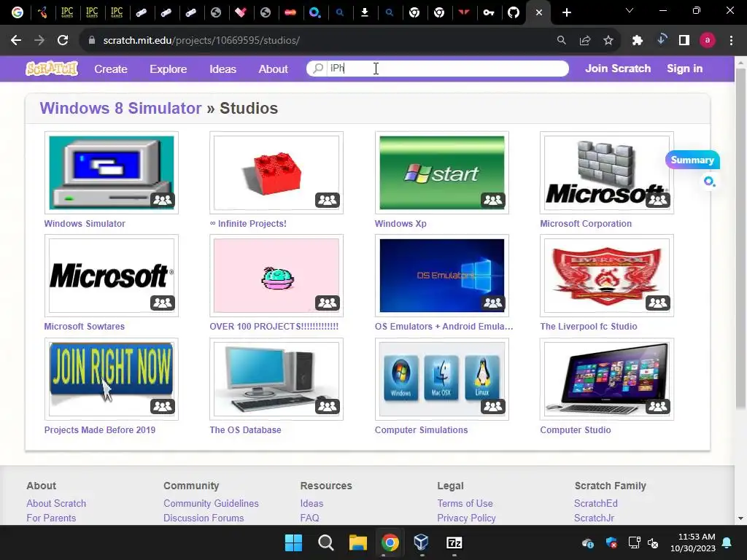The height and width of the screenshot is (560, 747).
Task: Click the magnifier icon in the Scratch search box
Action: pyautogui.click(x=318, y=69)
